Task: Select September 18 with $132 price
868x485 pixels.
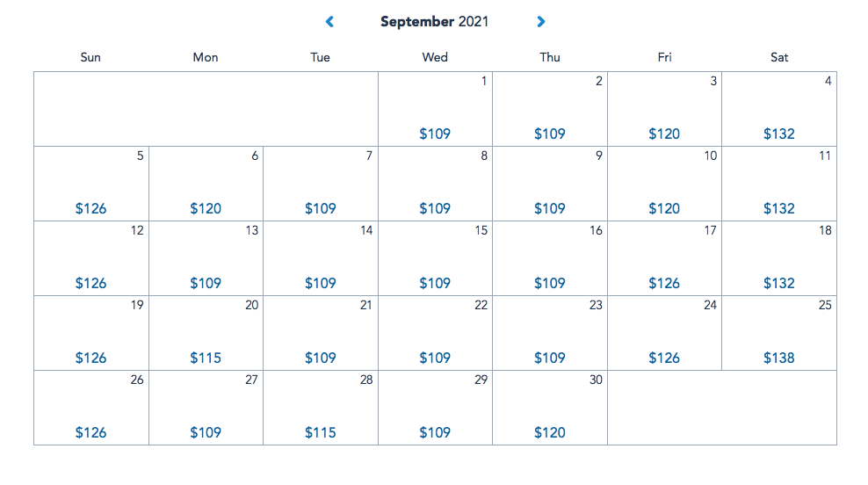Action: click(779, 259)
